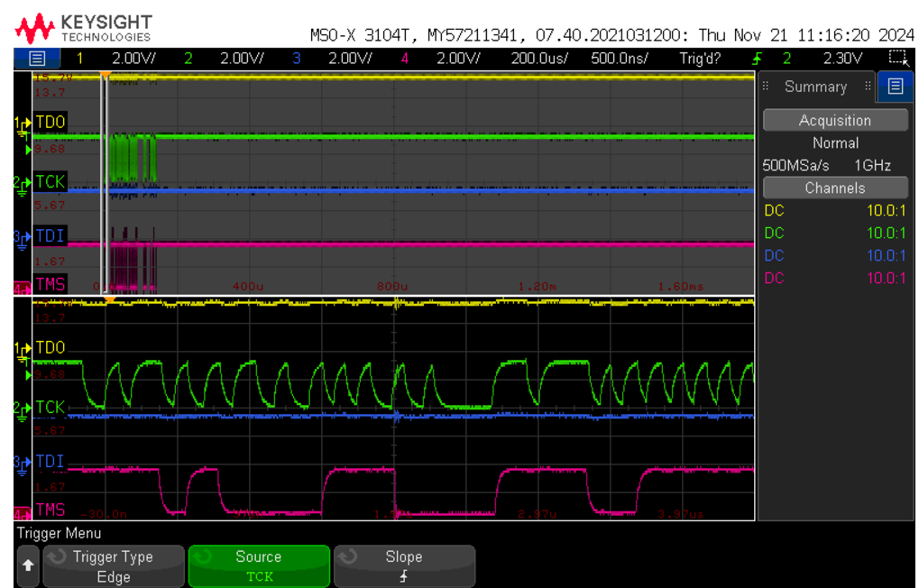
Task: Toggle channel 3 at 2.00V/ in top bar
Action: click(x=332, y=59)
